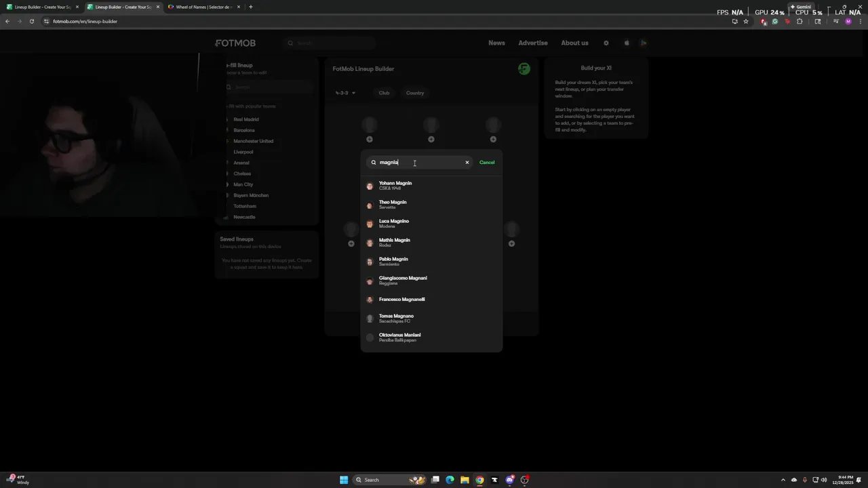Viewport: 868px width, 488px height.
Task: Click the Apple App Store icon
Action: click(x=627, y=43)
